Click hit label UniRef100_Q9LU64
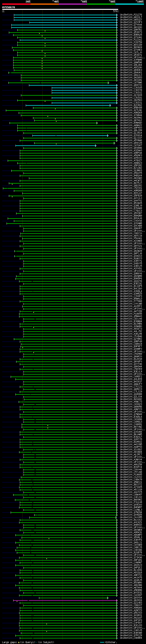This screenshot has height=644, width=146. point(131,65)
